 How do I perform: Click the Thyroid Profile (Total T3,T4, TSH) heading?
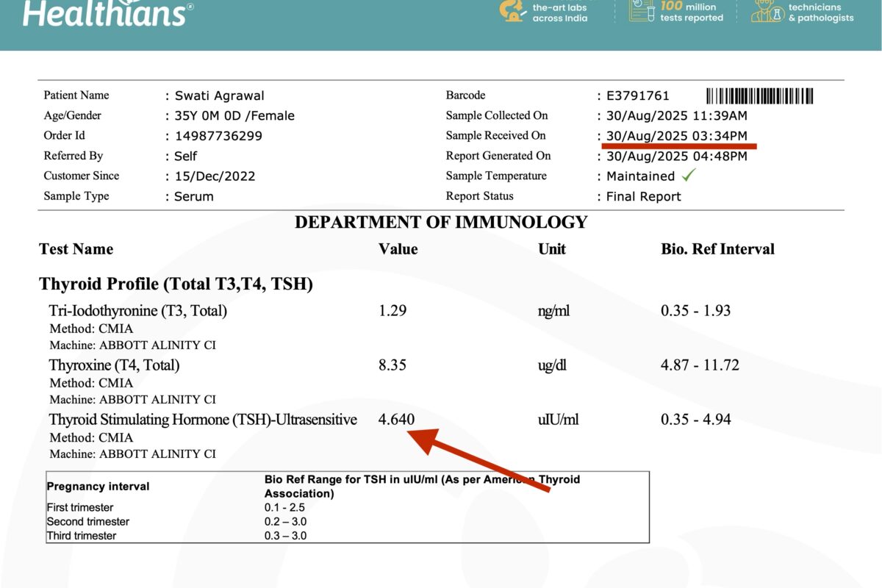click(176, 284)
